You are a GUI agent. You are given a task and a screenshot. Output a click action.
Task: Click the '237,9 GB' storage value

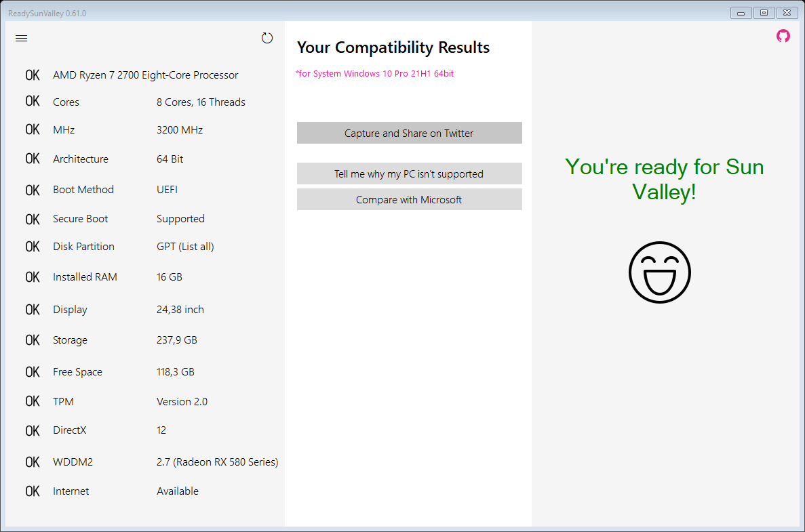[x=176, y=340]
